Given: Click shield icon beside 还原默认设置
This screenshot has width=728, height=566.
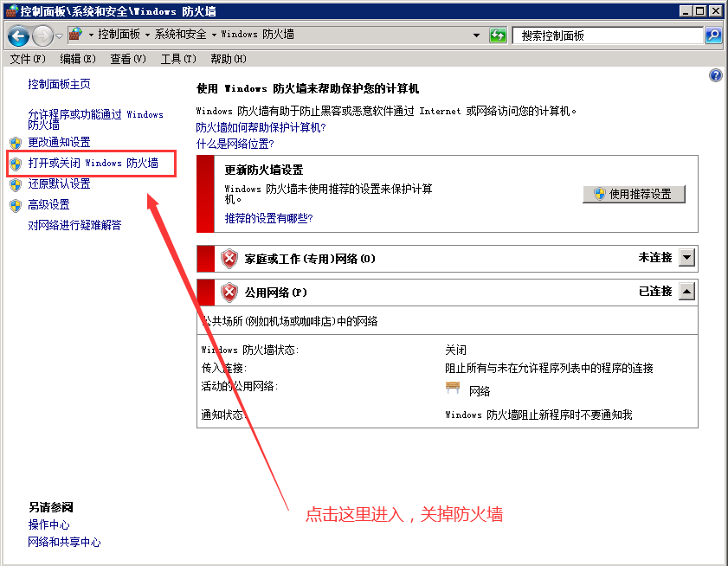Looking at the screenshot, I should pos(16,184).
